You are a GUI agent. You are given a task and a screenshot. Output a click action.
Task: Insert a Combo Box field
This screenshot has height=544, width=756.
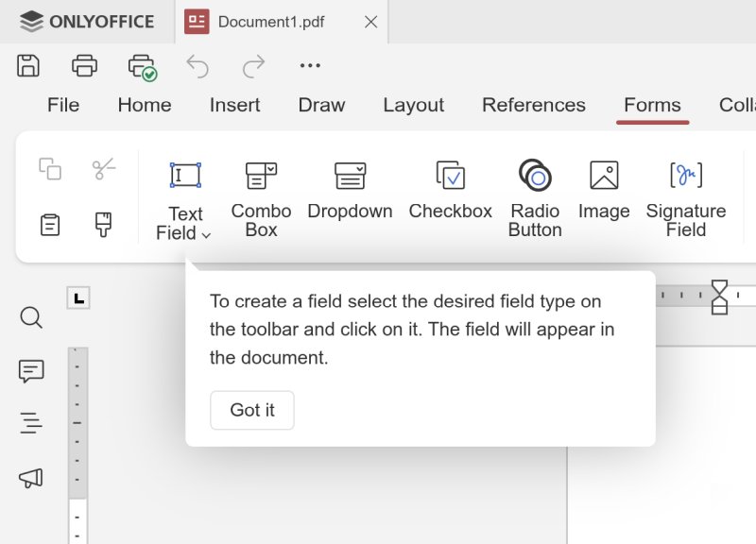(x=260, y=189)
